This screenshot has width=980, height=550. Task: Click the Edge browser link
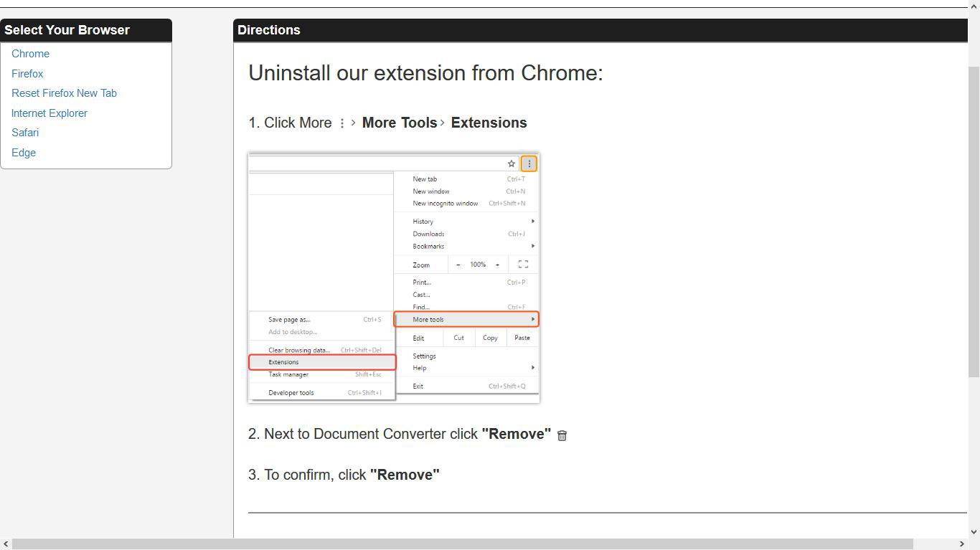tap(24, 153)
